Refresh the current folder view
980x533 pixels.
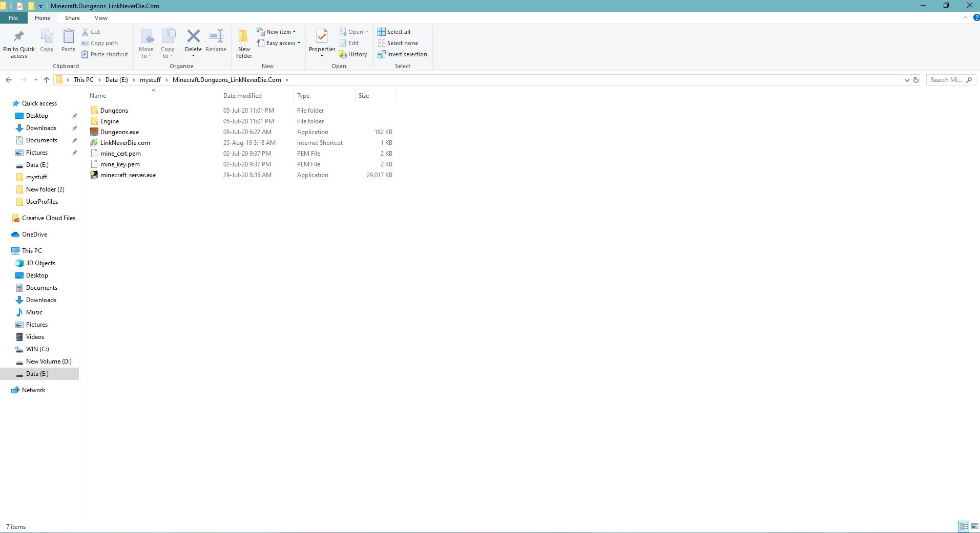pyautogui.click(x=916, y=80)
